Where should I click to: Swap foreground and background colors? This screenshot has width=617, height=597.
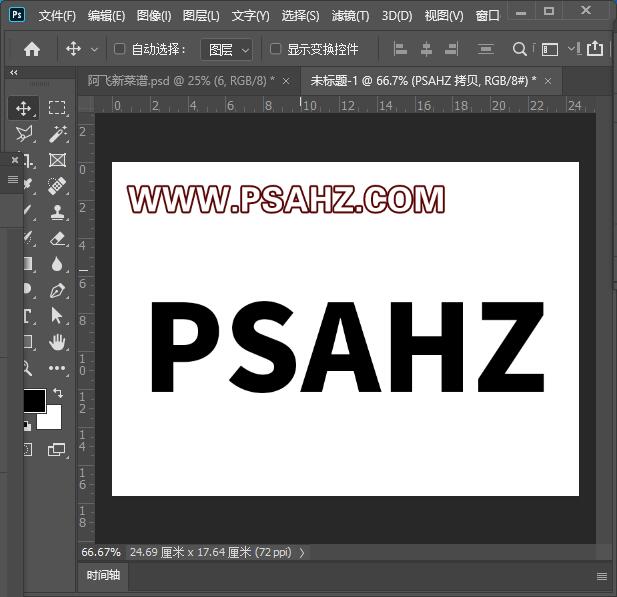click(58, 392)
